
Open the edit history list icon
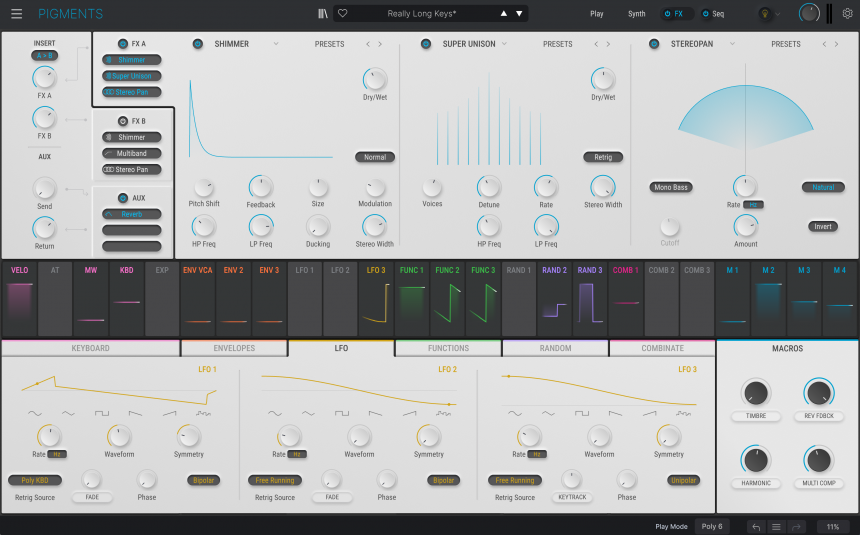[x=776, y=526]
